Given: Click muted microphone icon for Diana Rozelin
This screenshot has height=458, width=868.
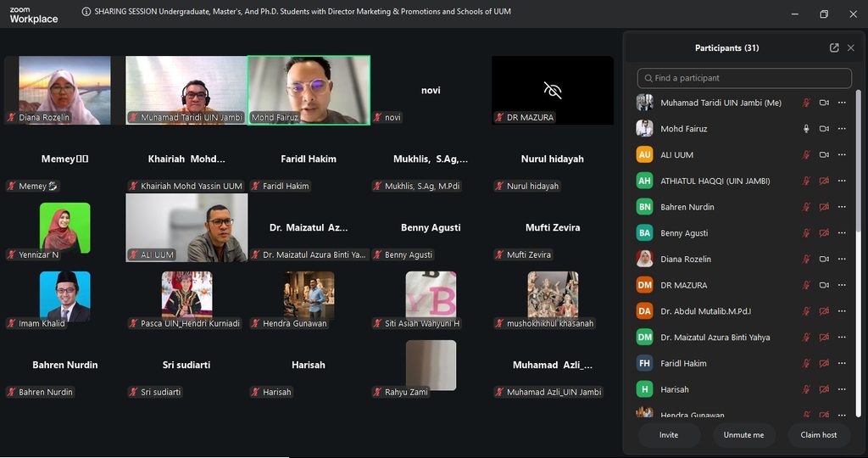Looking at the screenshot, I should click(807, 260).
